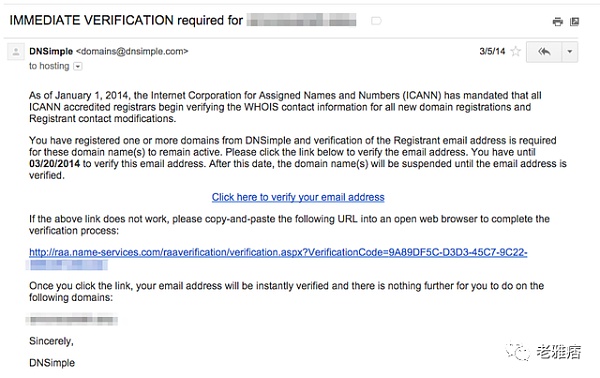Click the 3/5/14 message date
This screenshot has height=378, width=600.
(x=492, y=51)
